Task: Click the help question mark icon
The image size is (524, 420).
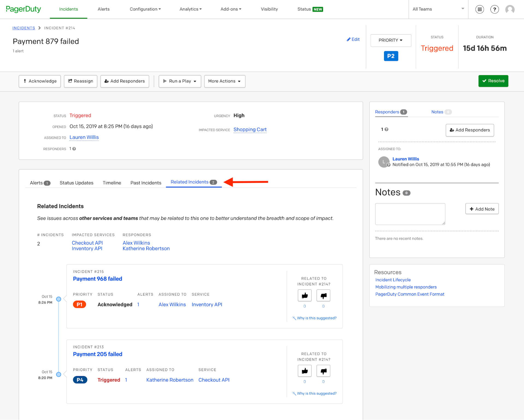Action: coord(494,9)
